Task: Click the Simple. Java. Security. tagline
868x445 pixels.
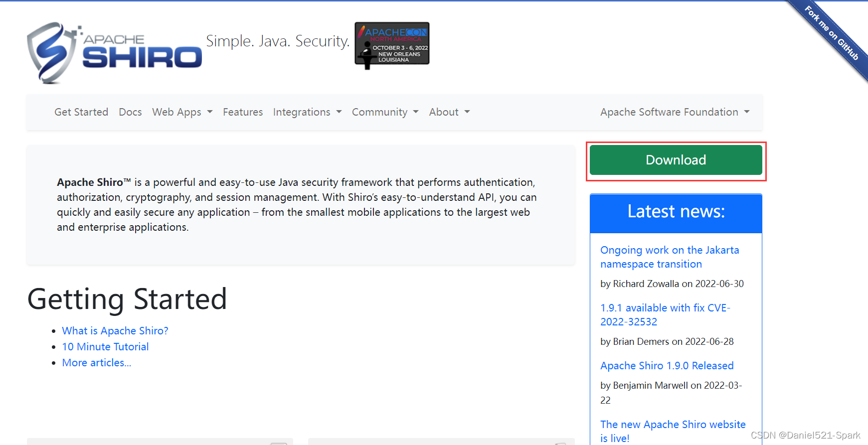Action: tap(278, 41)
